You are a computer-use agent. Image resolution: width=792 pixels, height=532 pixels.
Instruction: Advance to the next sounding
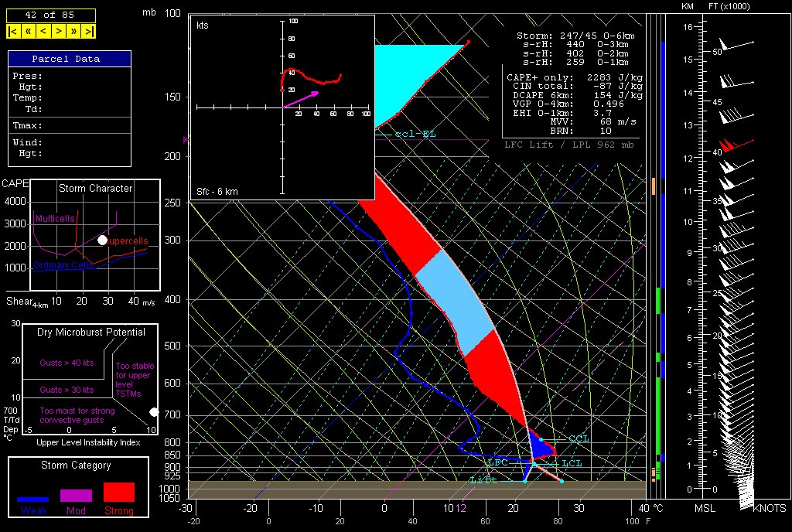[59, 31]
